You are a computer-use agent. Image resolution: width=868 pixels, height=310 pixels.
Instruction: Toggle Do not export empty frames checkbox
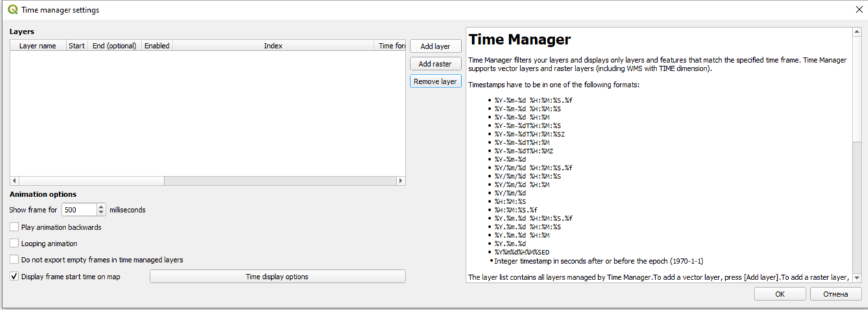click(14, 259)
